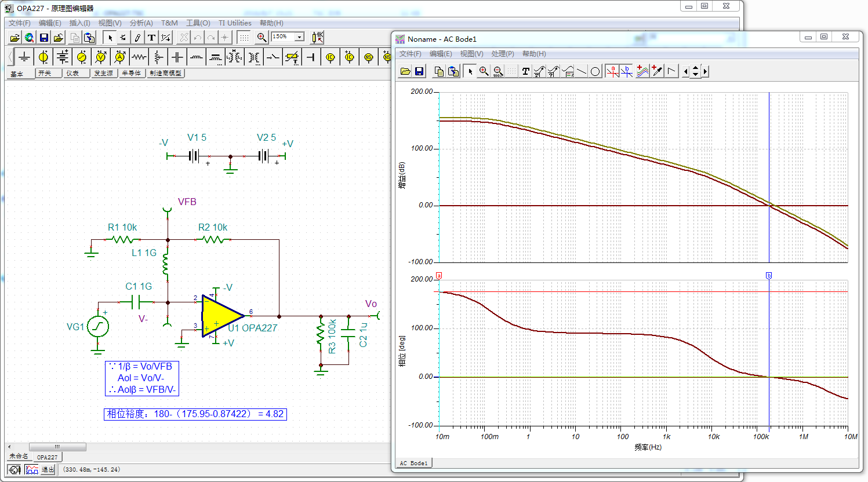Click the text tool in schematic toolbar
Screen dimensions: 868x482
pos(151,38)
